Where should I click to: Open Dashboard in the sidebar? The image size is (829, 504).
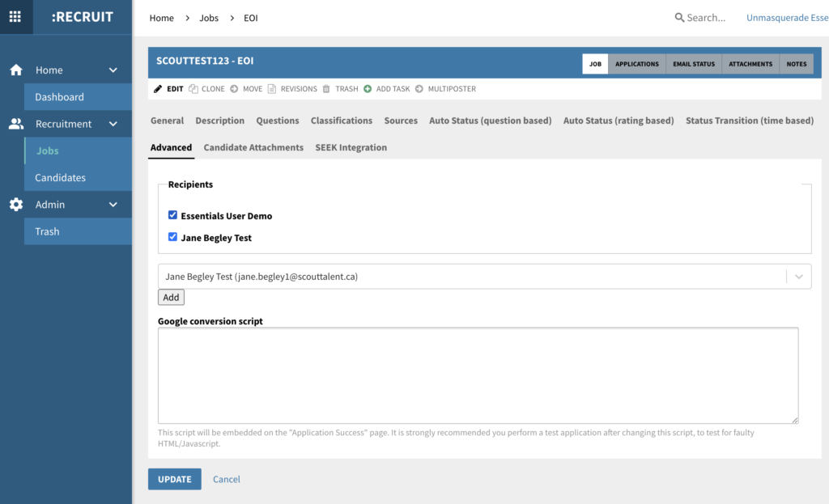pyautogui.click(x=78, y=97)
